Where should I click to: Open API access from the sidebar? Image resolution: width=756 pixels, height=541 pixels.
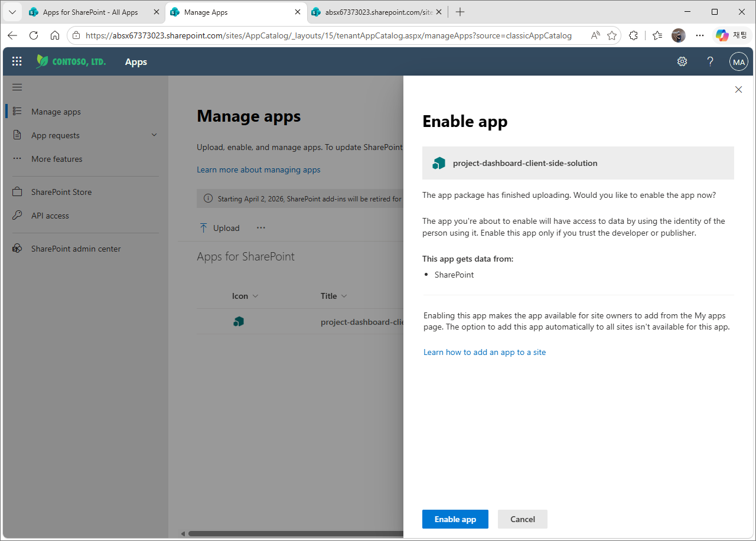point(50,216)
